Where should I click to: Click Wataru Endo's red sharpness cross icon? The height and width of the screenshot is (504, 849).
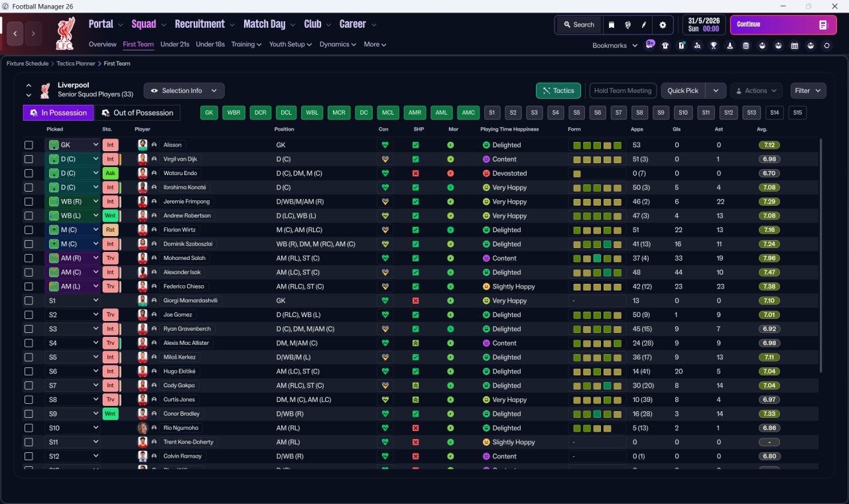point(416,173)
